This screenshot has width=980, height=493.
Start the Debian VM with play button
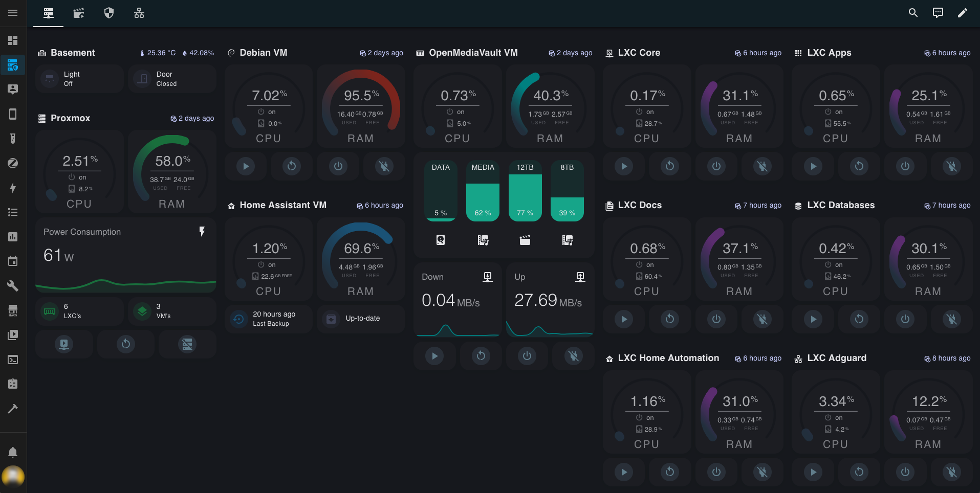click(x=246, y=166)
